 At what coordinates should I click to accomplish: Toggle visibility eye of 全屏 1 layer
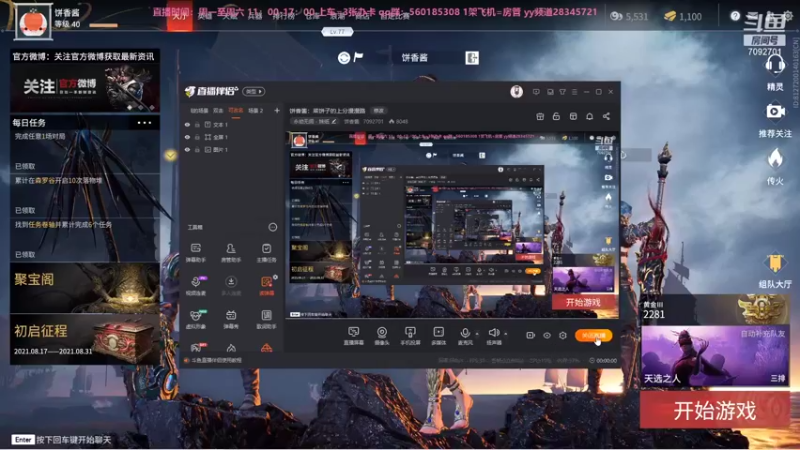click(187, 137)
